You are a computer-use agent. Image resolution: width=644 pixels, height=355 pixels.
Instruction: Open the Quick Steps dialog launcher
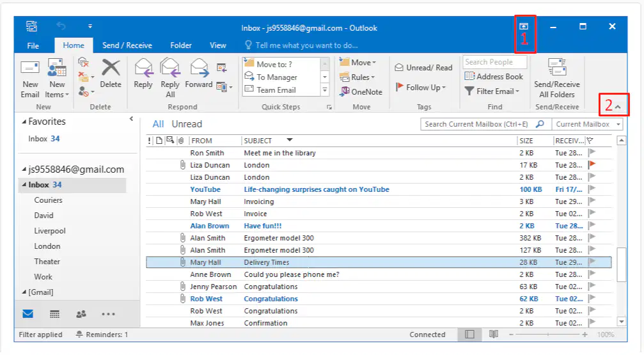coord(329,107)
